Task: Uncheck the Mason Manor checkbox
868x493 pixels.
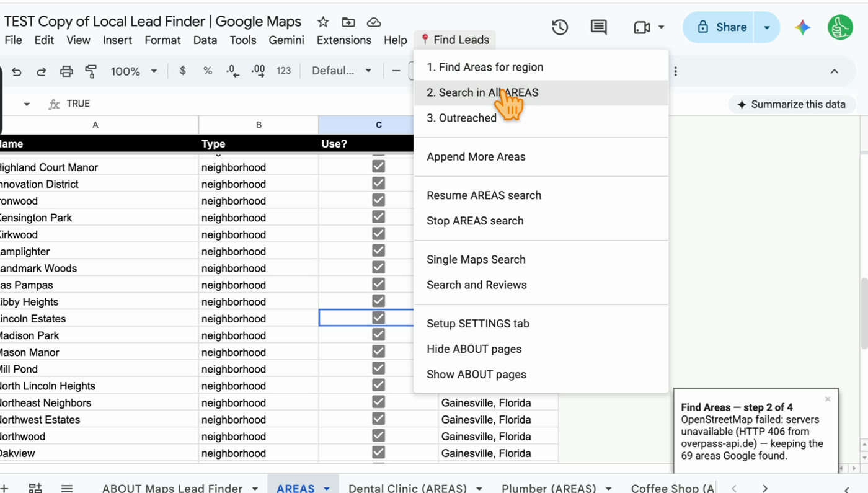Action: pos(378,352)
